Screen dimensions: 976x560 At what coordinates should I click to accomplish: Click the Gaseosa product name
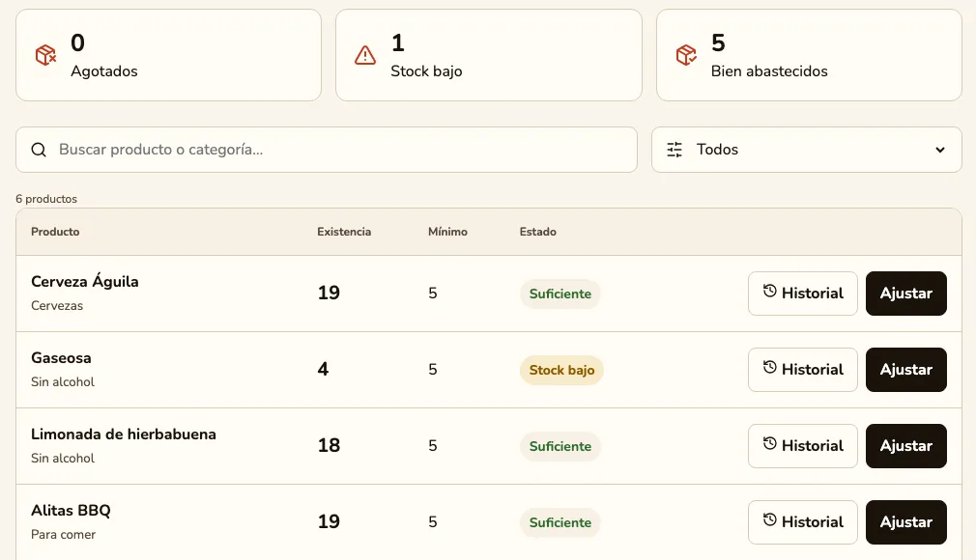(61, 358)
